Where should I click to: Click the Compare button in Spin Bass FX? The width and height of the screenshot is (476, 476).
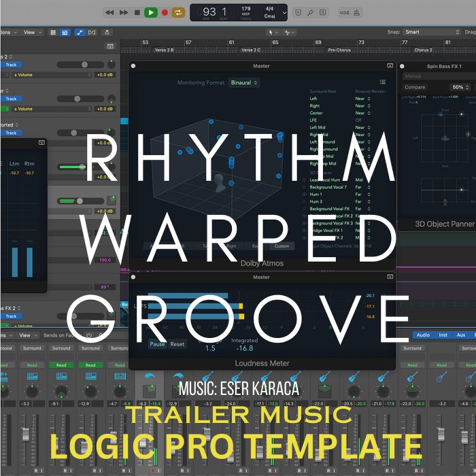415,87
